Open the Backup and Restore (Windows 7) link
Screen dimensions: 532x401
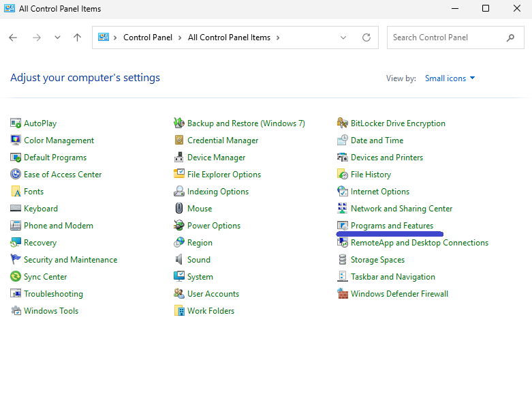pos(246,123)
